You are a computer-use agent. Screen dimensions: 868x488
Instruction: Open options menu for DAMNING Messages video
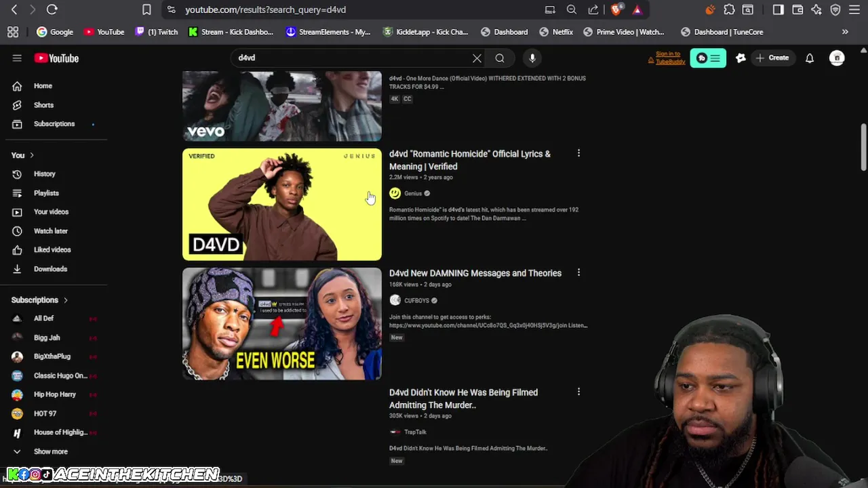coord(578,273)
